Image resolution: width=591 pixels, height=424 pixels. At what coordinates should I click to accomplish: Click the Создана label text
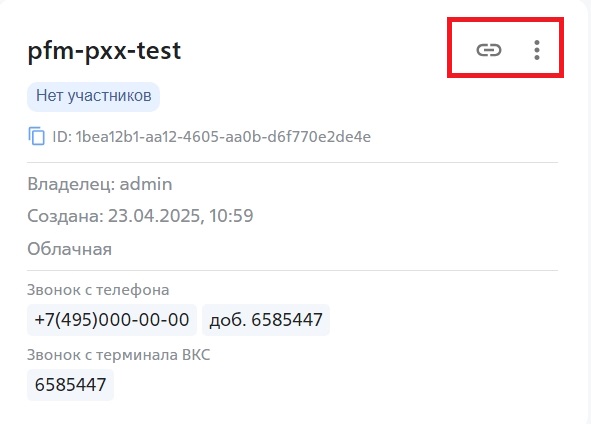[x=66, y=216]
